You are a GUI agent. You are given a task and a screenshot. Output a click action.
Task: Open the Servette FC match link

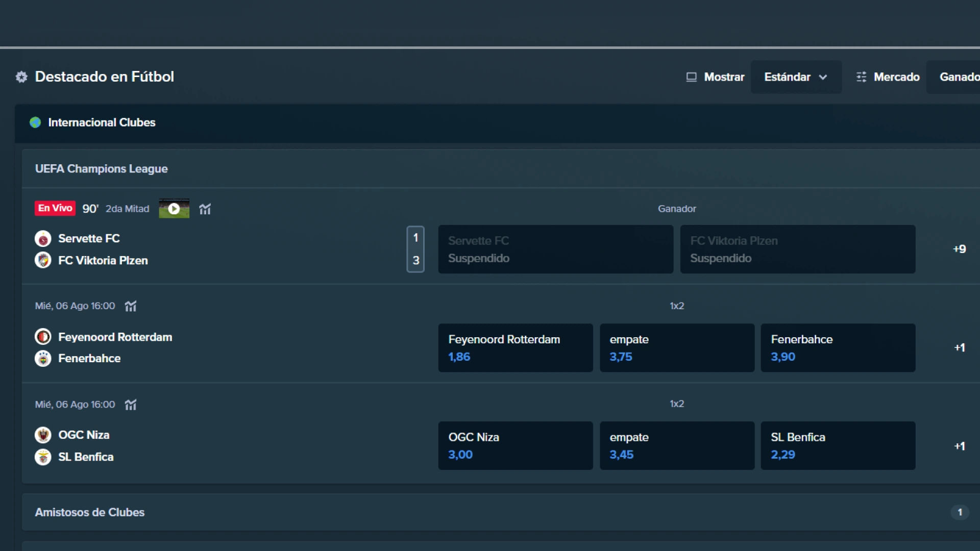tap(89, 238)
